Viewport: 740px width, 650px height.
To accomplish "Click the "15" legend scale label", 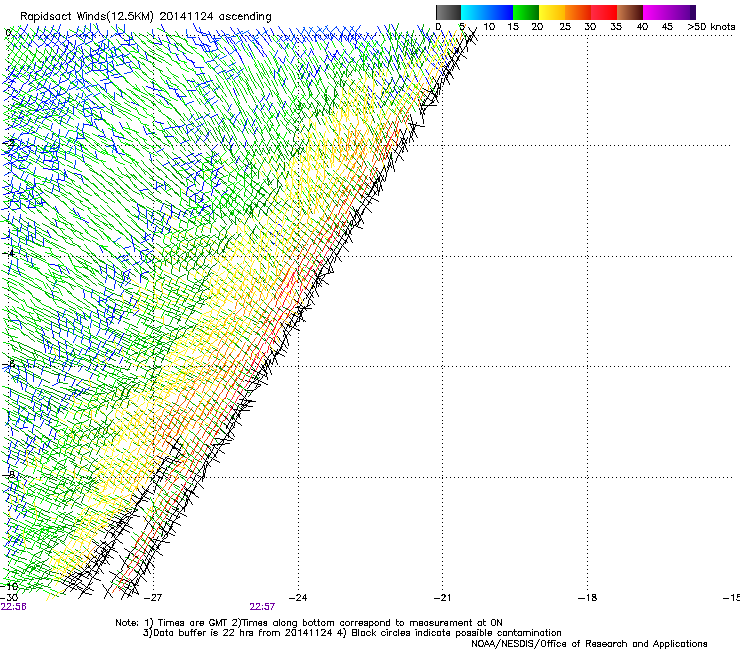I will click(x=513, y=27).
